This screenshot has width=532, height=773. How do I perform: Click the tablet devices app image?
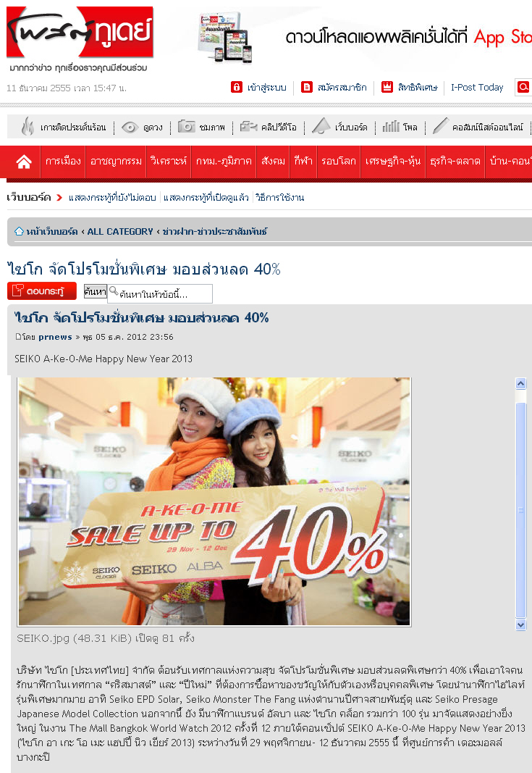225,38
